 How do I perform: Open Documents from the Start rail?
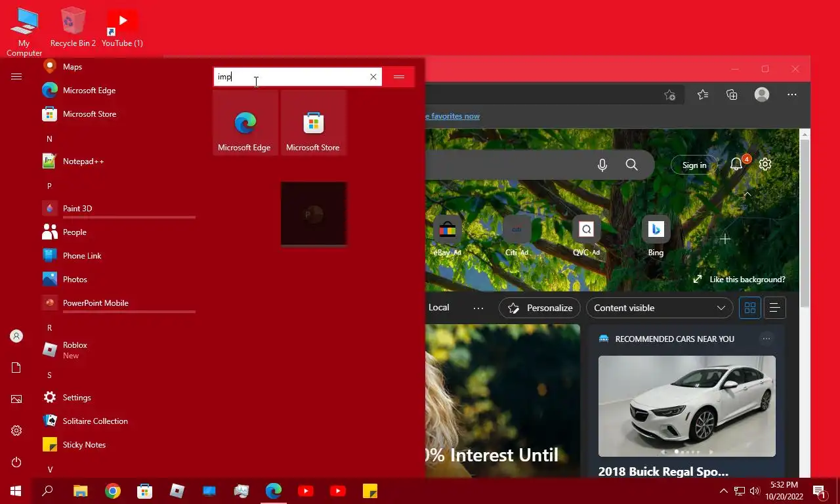pos(16,367)
